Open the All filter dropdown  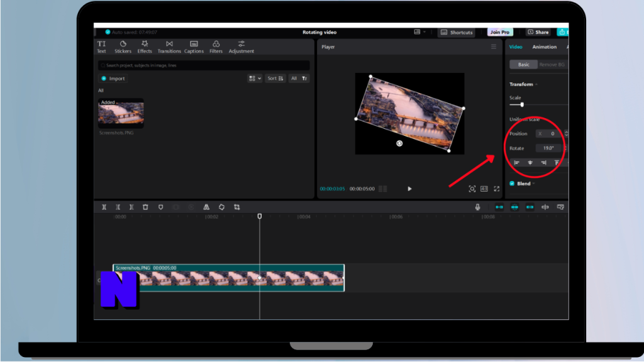[x=299, y=79]
